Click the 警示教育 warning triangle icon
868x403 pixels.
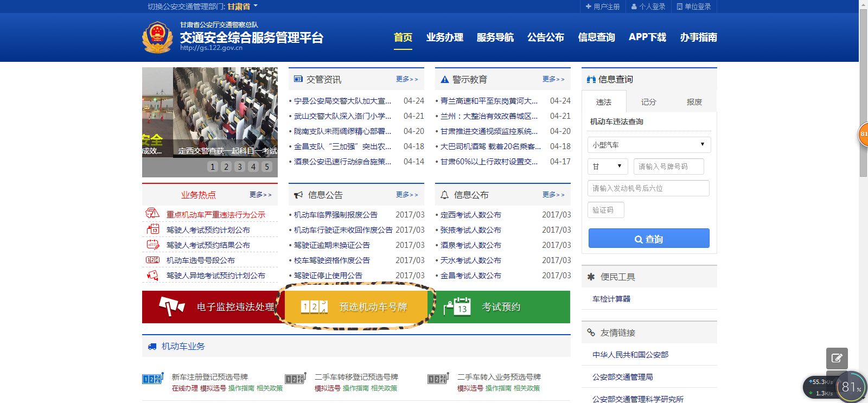[x=445, y=79]
